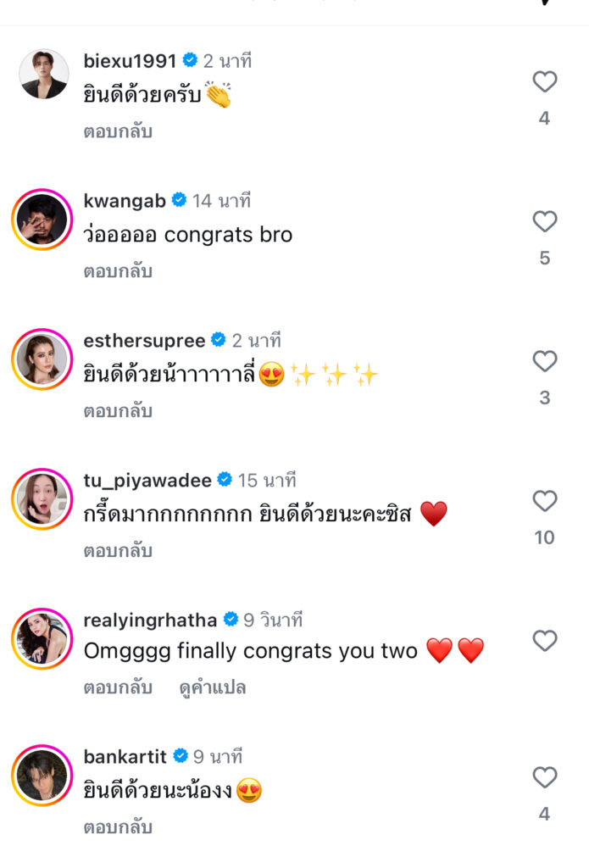This screenshot has width=589, height=868.
Task: Open biexu1991 profile picture
Action: click(x=43, y=75)
